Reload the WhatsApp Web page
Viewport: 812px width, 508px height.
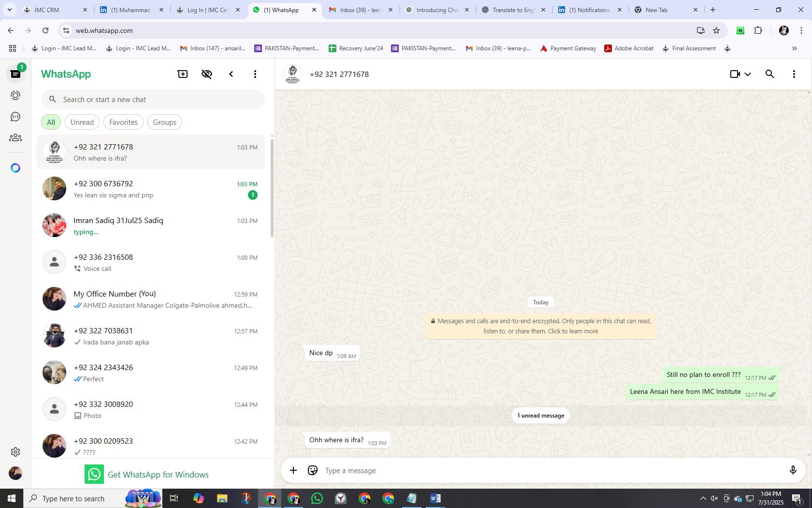coord(45,30)
